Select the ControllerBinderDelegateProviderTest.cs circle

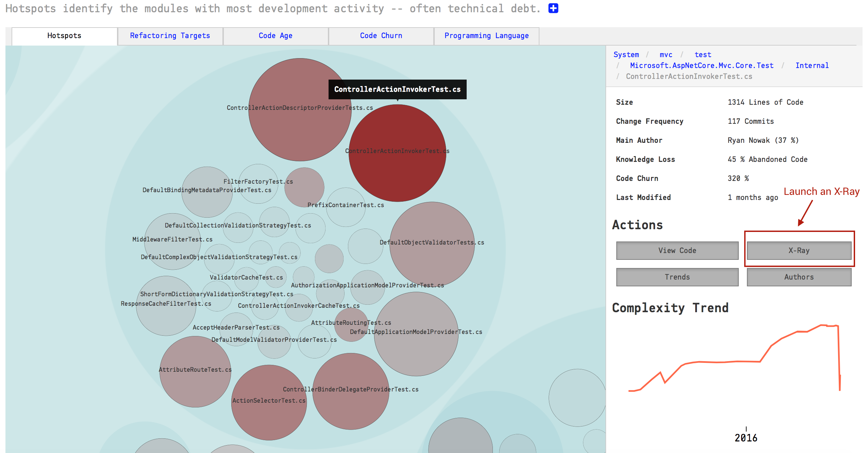tap(351, 391)
